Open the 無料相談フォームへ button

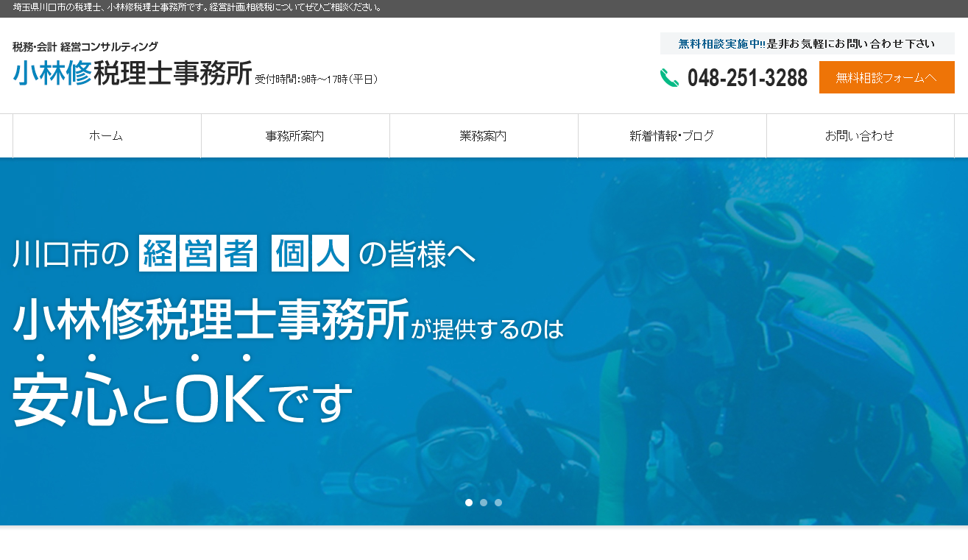(886, 77)
